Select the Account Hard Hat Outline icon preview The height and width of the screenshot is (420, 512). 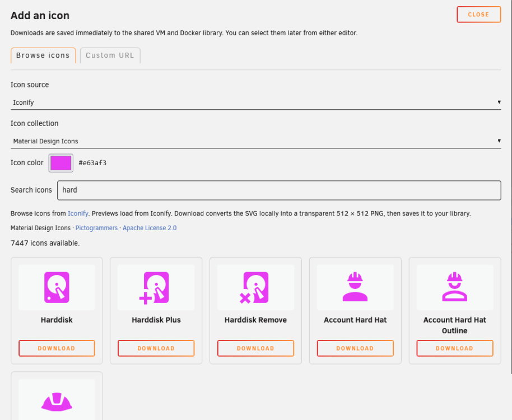tap(454, 287)
